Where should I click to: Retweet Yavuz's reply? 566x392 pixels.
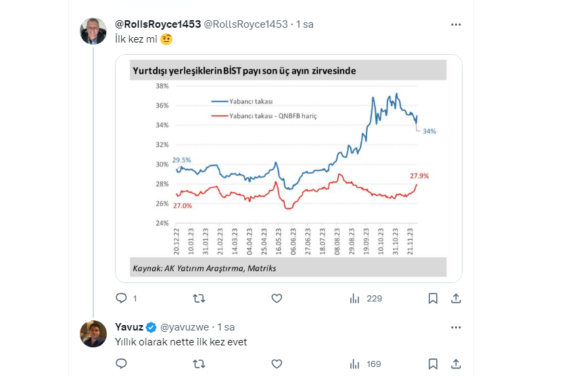pyautogui.click(x=199, y=364)
